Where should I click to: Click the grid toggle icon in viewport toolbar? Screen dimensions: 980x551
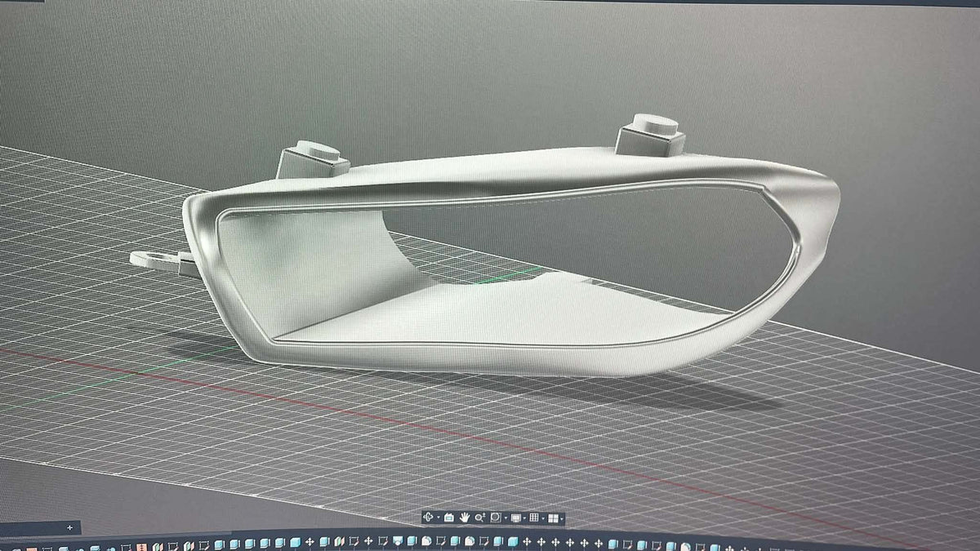pyautogui.click(x=534, y=518)
